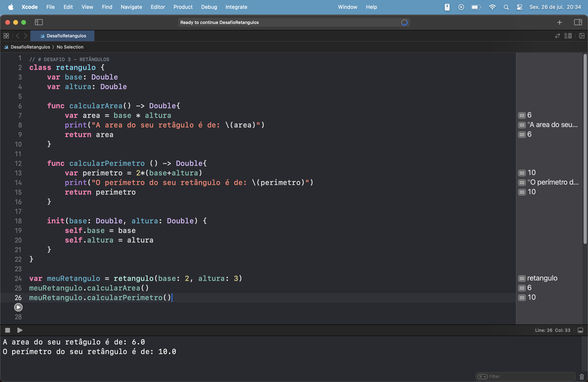Click the breadcrumb No Selection item

[x=70, y=47]
